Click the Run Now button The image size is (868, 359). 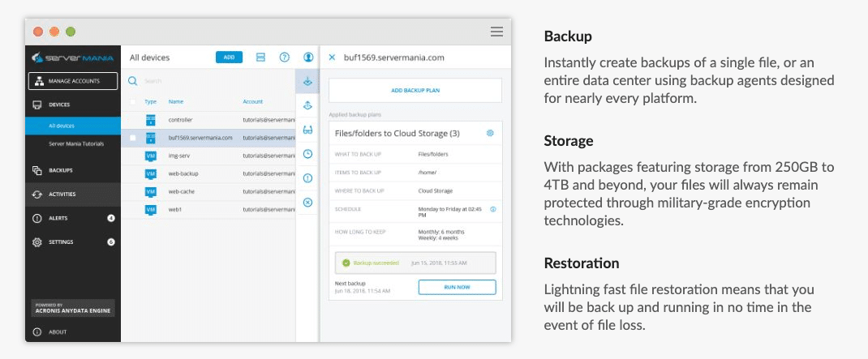pyautogui.click(x=457, y=287)
